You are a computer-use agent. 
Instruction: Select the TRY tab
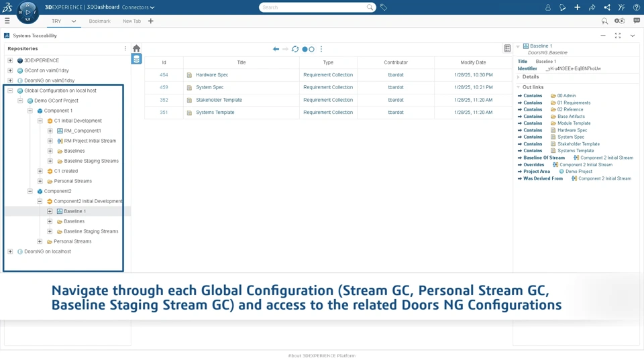pyautogui.click(x=56, y=21)
